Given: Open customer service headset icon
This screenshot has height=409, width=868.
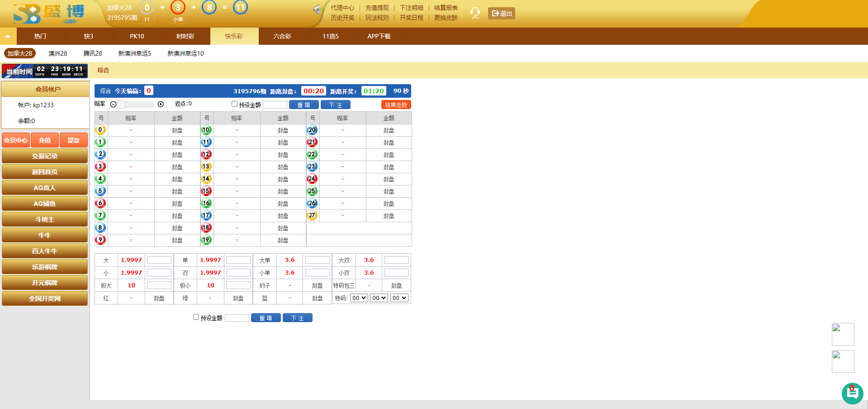Looking at the screenshot, I should [x=475, y=13].
